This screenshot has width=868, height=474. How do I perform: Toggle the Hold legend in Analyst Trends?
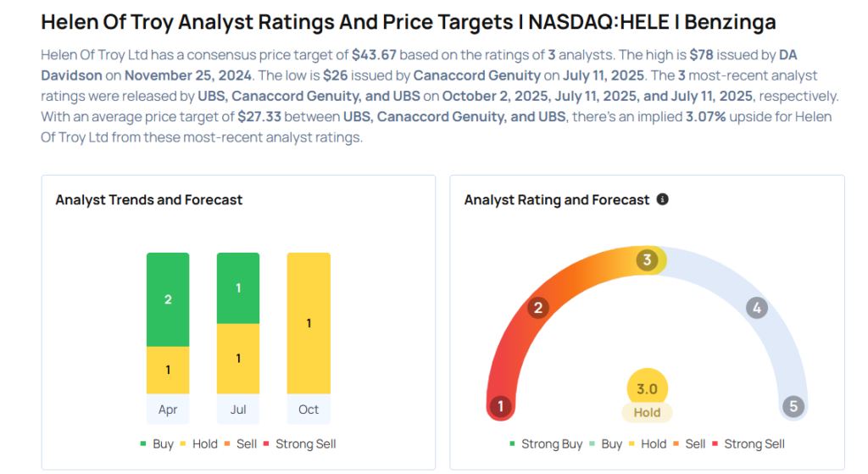(198, 443)
